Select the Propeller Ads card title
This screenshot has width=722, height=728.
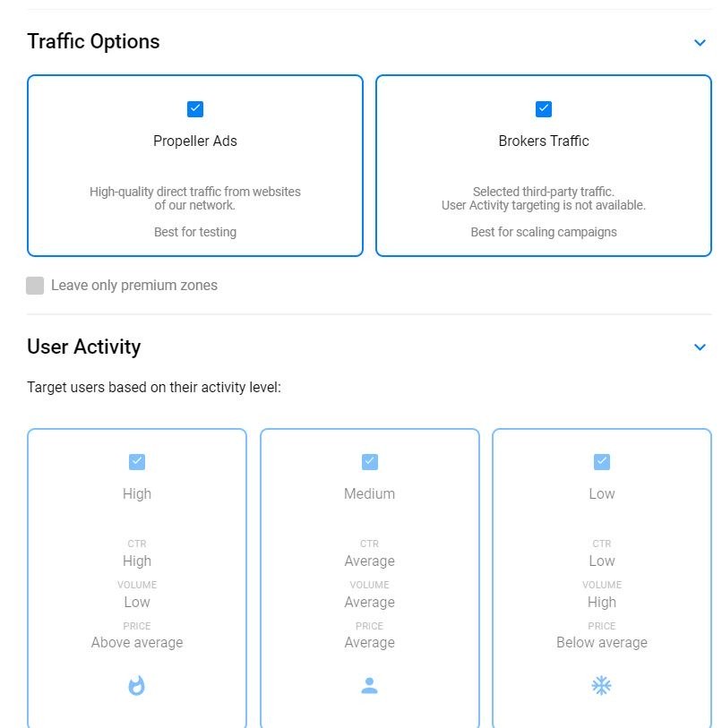coord(195,141)
